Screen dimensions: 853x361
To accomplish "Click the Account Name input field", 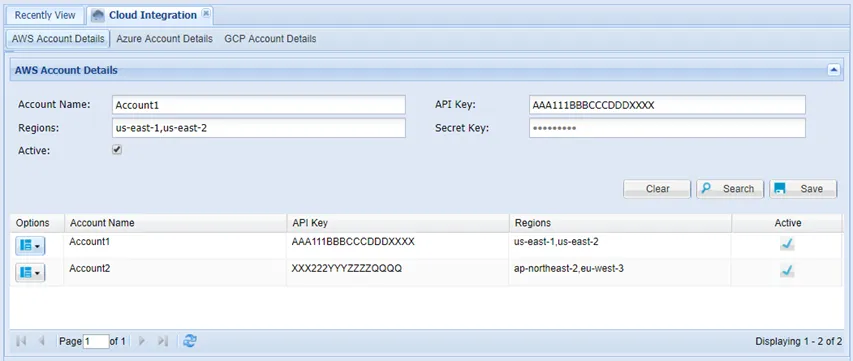I will (258, 105).
